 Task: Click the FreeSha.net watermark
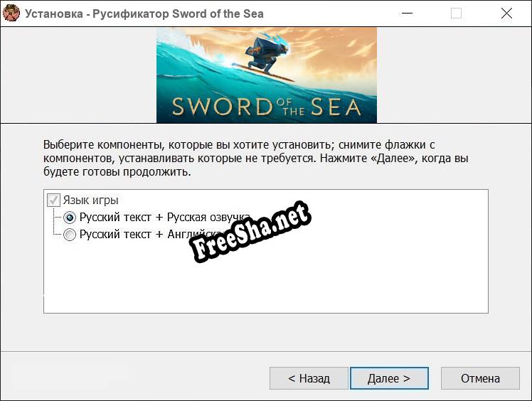250,231
